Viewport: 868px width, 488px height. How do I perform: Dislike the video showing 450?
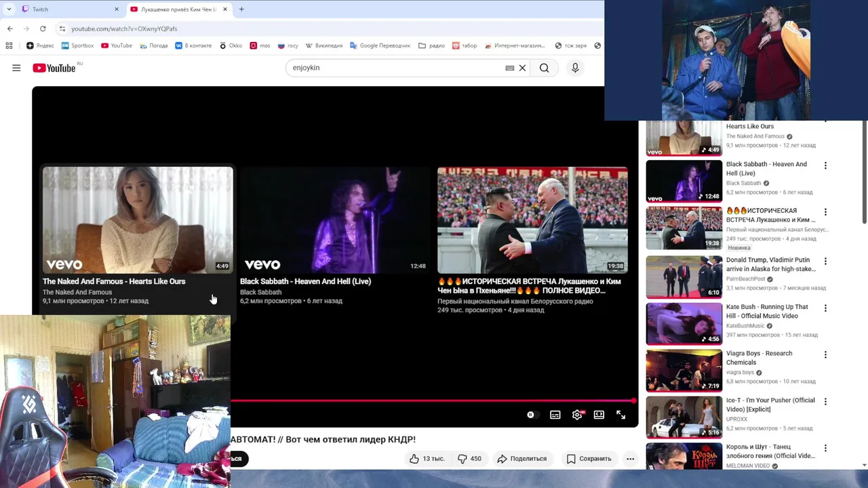click(x=469, y=459)
